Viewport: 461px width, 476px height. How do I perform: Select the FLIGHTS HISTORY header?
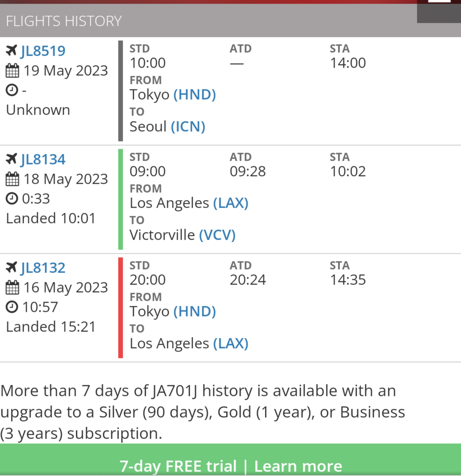[x=64, y=21]
